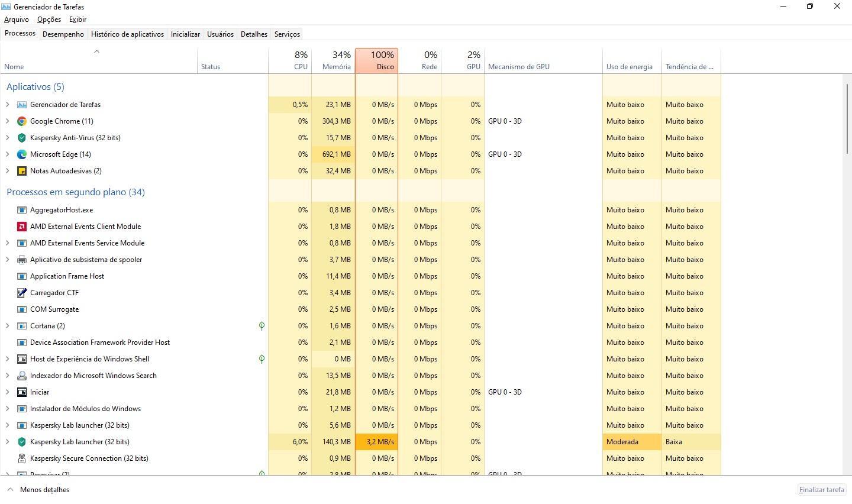
Task: Sort by the Status column header
Action: coord(233,61)
